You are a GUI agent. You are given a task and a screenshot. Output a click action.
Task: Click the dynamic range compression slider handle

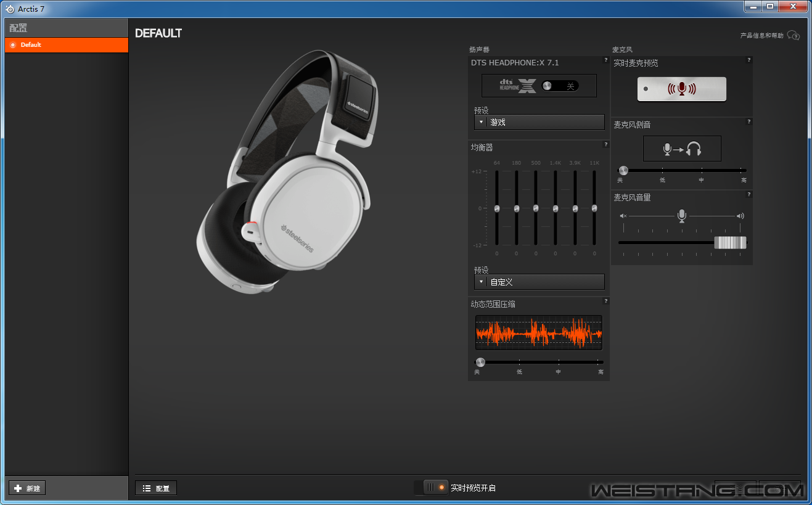pos(480,362)
